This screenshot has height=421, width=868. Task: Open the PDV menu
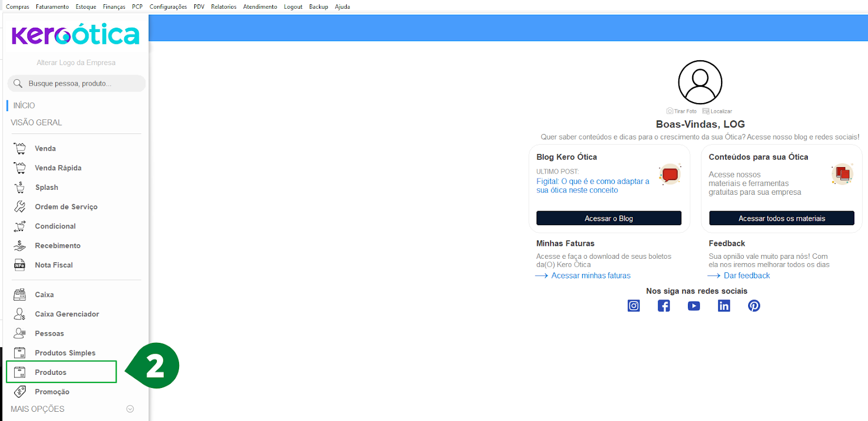[199, 7]
